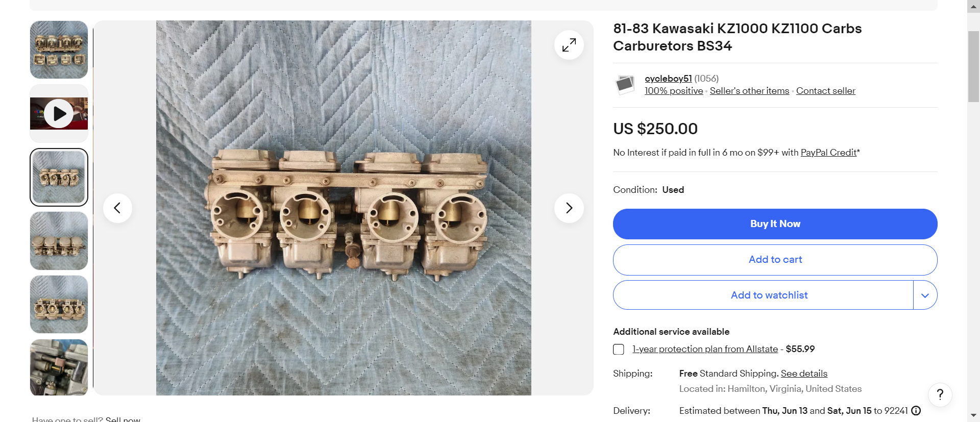Go to the previous product image
This screenshot has width=980, height=422.
click(117, 208)
